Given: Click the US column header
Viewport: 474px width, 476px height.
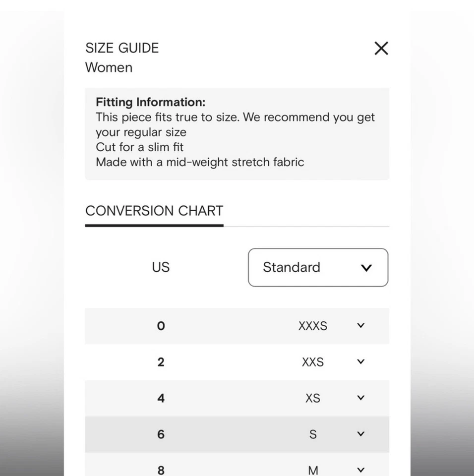Looking at the screenshot, I should [x=161, y=267].
